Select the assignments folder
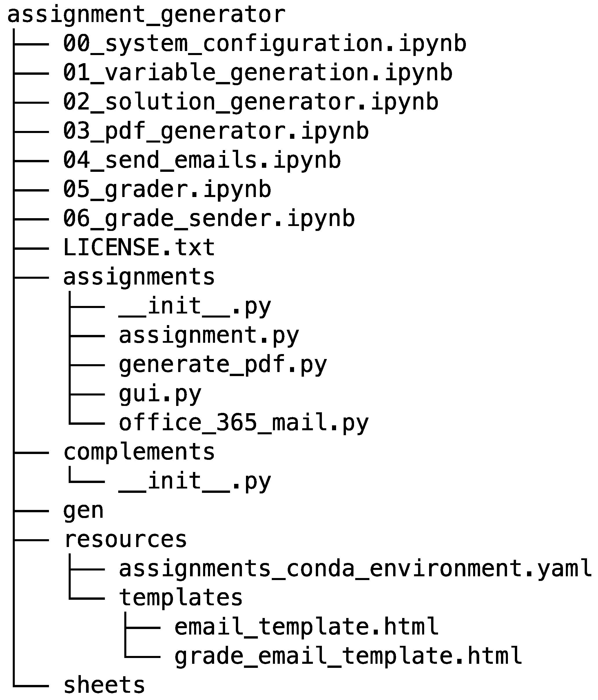The width and height of the screenshot is (598, 700). (x=139, y=277)
